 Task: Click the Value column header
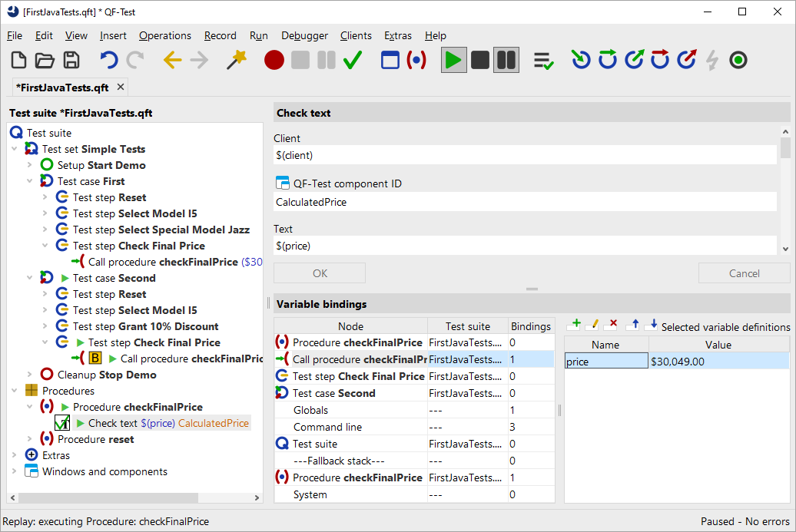718,345
